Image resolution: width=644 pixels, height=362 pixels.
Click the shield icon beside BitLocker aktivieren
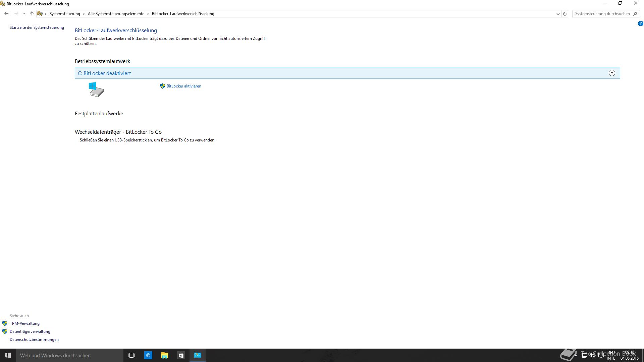(x=163, y=86)
